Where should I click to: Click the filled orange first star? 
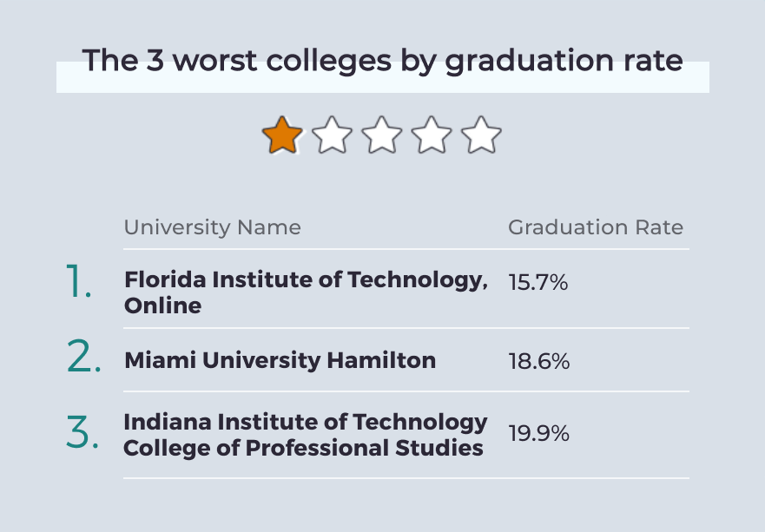click(282, 135)
